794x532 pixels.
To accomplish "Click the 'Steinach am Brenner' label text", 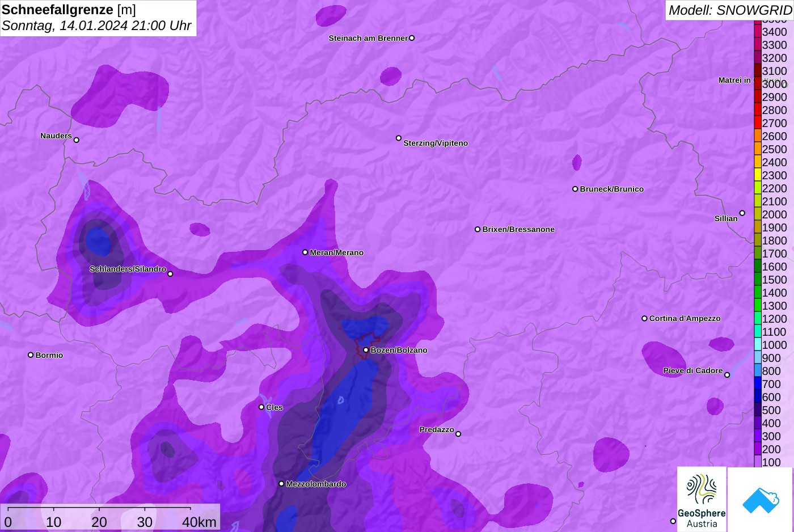I will (368, 38).
